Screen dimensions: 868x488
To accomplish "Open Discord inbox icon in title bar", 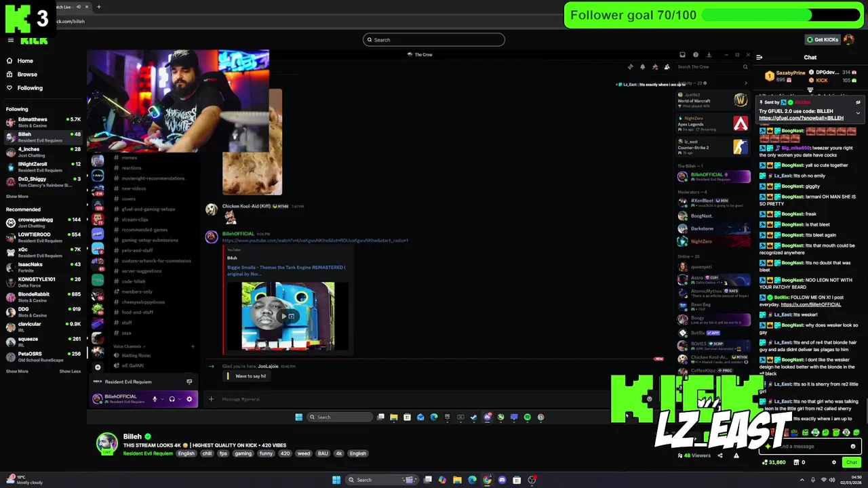I will pos(682,55).
